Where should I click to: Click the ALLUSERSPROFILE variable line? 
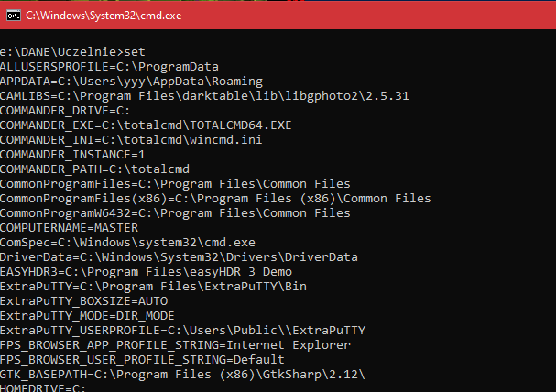click(110, 66)
